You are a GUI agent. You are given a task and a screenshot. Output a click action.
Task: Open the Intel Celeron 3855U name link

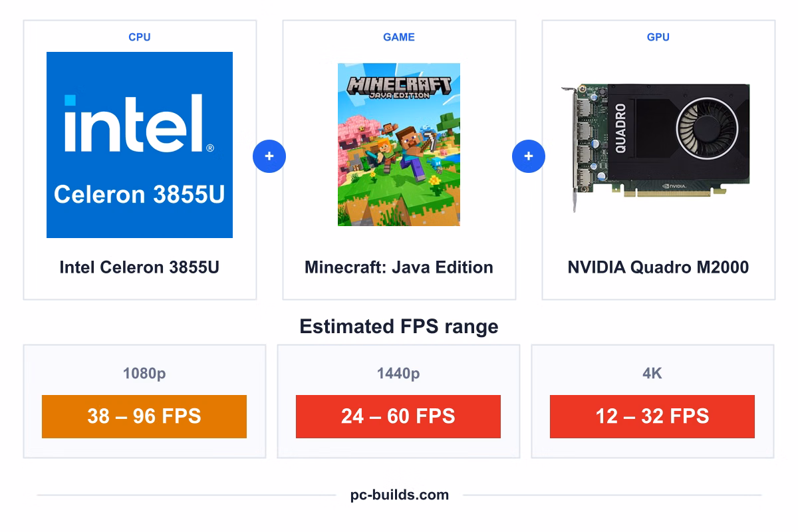pyautogui.click(x=140, y=267)
